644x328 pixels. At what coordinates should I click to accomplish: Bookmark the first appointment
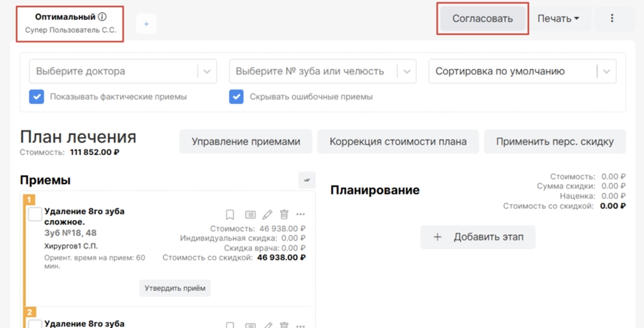coord(230,215)
